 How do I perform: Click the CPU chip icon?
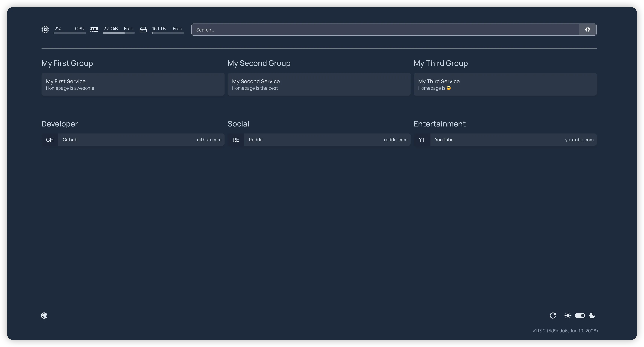(45, 30)
